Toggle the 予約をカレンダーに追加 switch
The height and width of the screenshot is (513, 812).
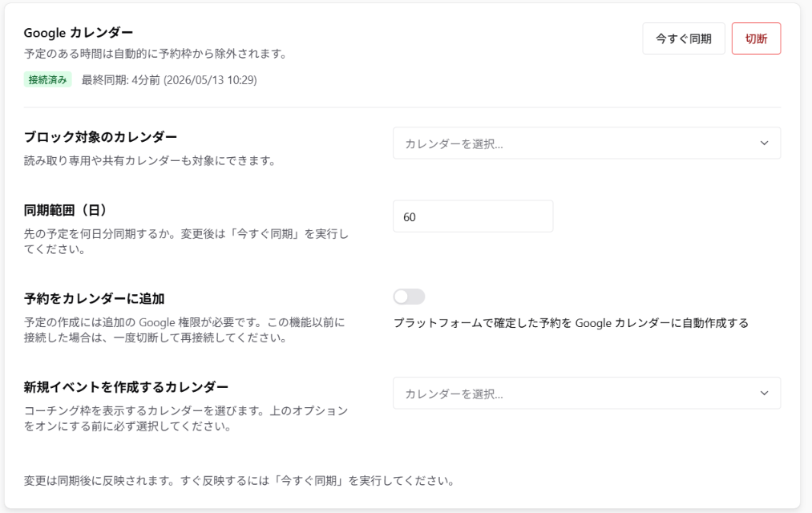coord(409,297)
